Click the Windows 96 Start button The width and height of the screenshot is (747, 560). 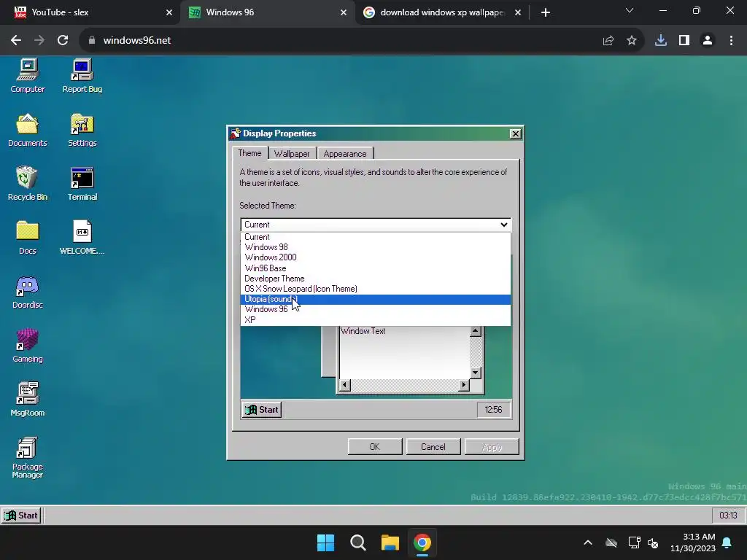tap(21, 516)
